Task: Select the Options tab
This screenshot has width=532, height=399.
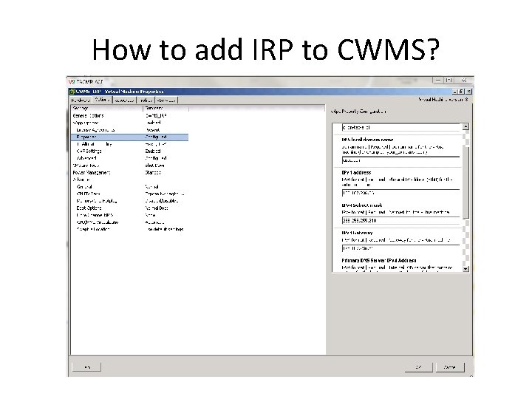Action: pos(102,100)
